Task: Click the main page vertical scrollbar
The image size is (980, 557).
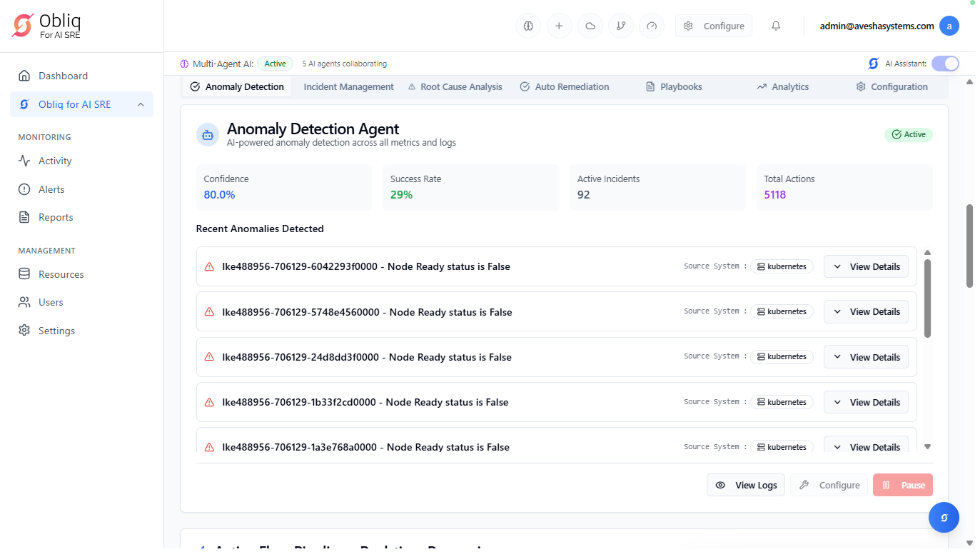Action: pos(969,246)
